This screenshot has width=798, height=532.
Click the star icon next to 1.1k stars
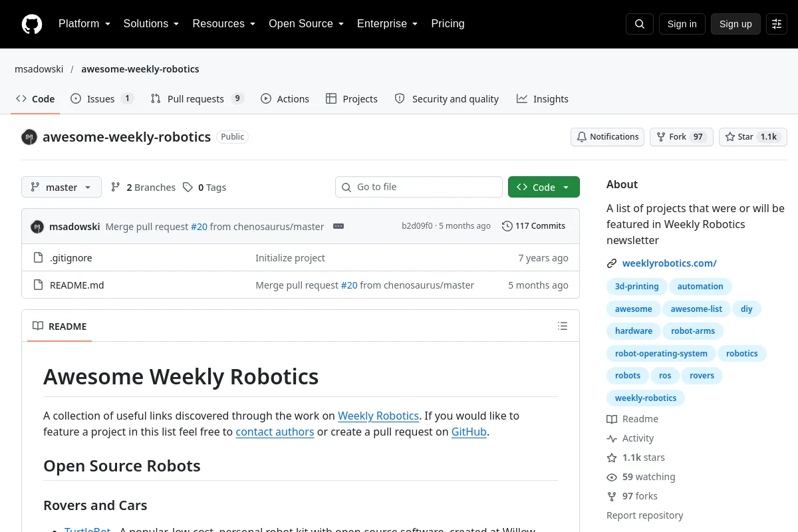(612, 458)
